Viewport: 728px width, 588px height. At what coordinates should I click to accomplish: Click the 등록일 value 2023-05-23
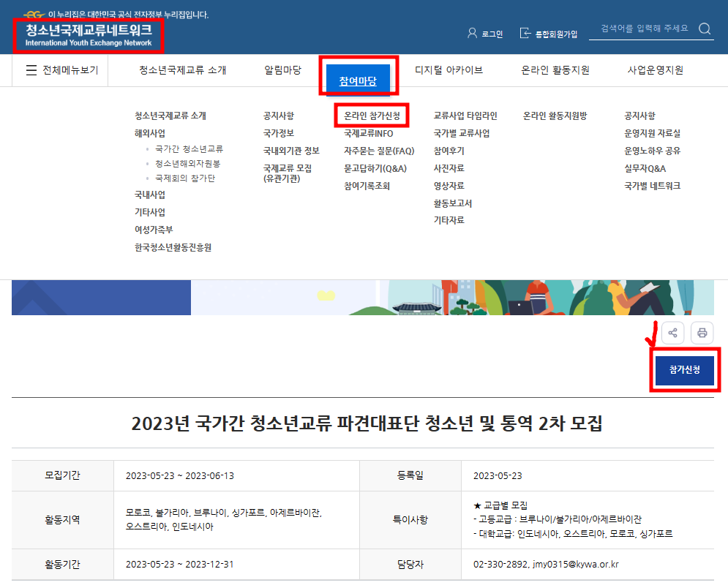[x=498, y=475]
